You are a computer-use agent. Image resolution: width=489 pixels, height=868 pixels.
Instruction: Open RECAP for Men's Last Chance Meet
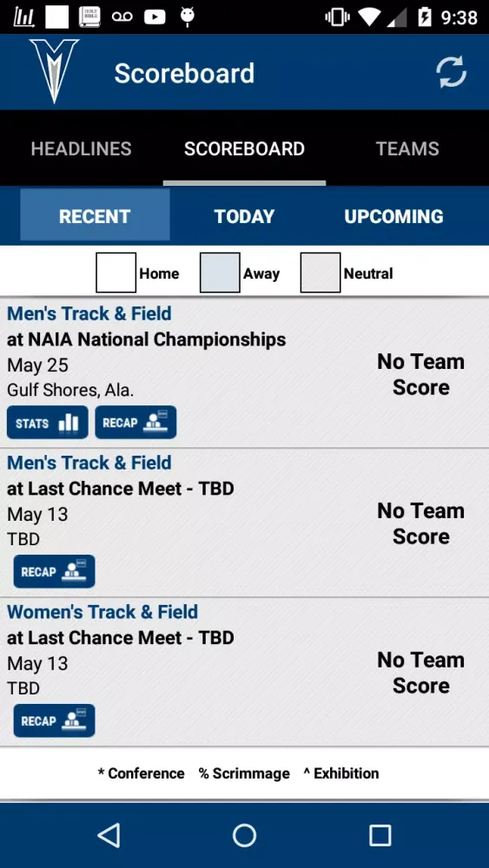point(54,571)
